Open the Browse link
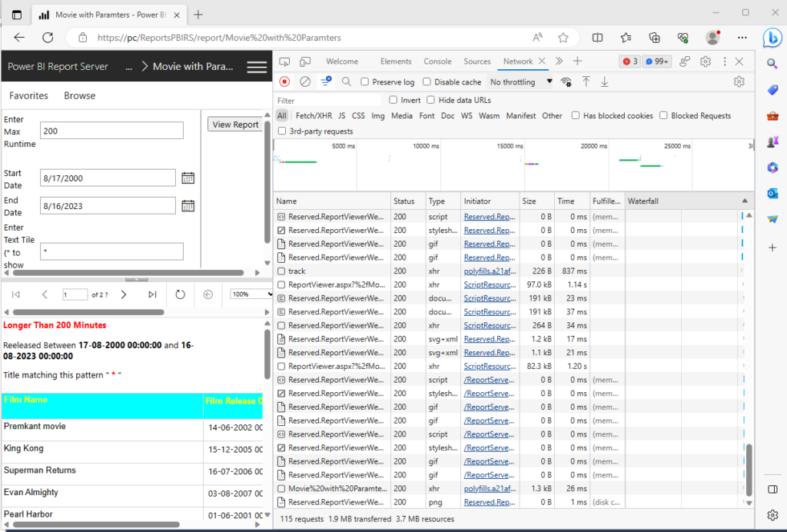The width and height of the screenshot is (787, 532). [79, 95]
